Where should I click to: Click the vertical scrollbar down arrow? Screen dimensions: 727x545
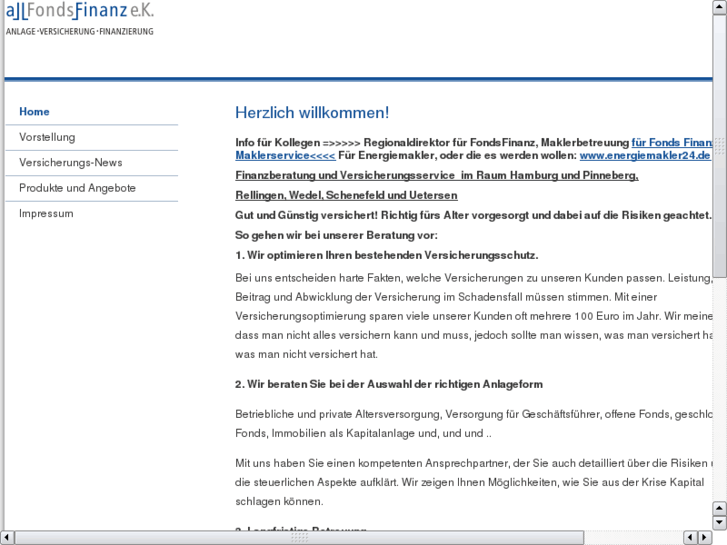click(x=719, y=523)
